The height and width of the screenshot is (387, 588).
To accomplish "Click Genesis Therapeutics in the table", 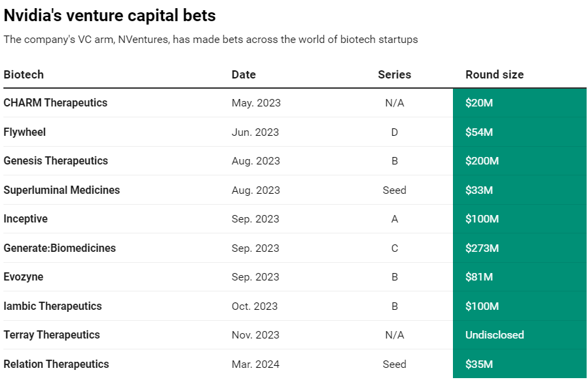I will (56, 160).
